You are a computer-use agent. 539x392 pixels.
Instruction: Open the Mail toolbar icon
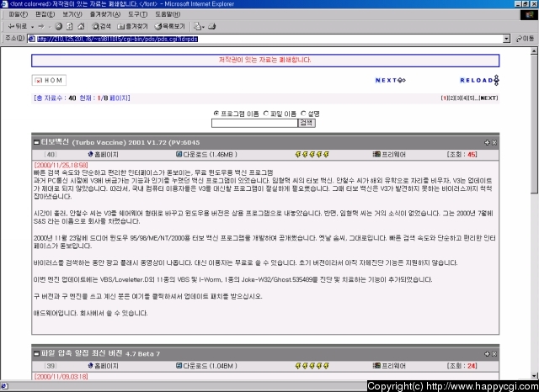click(x=199, y=26)
